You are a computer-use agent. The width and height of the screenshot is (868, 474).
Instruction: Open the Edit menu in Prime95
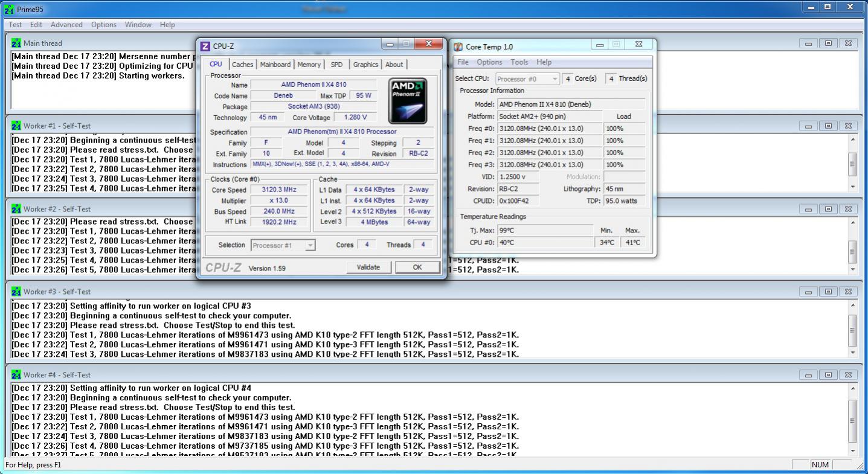click(x=36, y=25)
